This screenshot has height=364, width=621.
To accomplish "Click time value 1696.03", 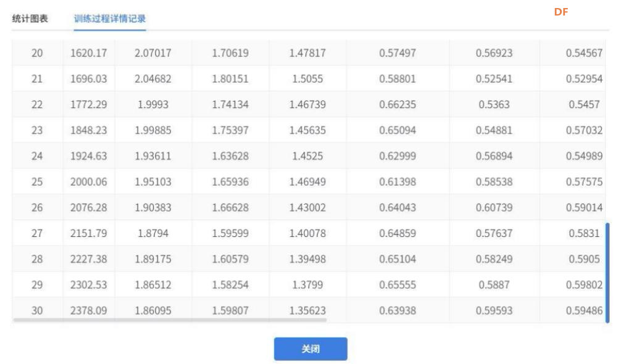I will [x=89, y=79].
